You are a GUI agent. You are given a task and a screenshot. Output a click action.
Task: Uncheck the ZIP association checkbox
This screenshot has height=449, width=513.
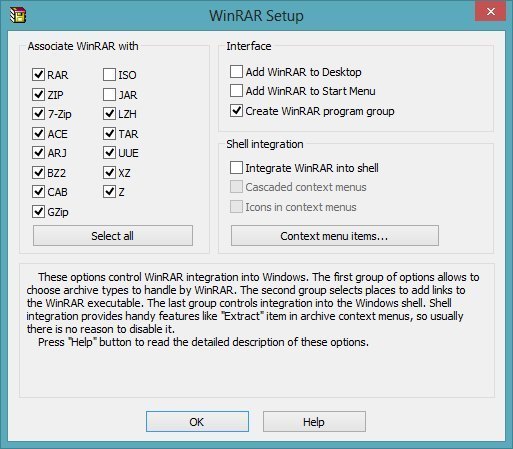tap(38, 95)
